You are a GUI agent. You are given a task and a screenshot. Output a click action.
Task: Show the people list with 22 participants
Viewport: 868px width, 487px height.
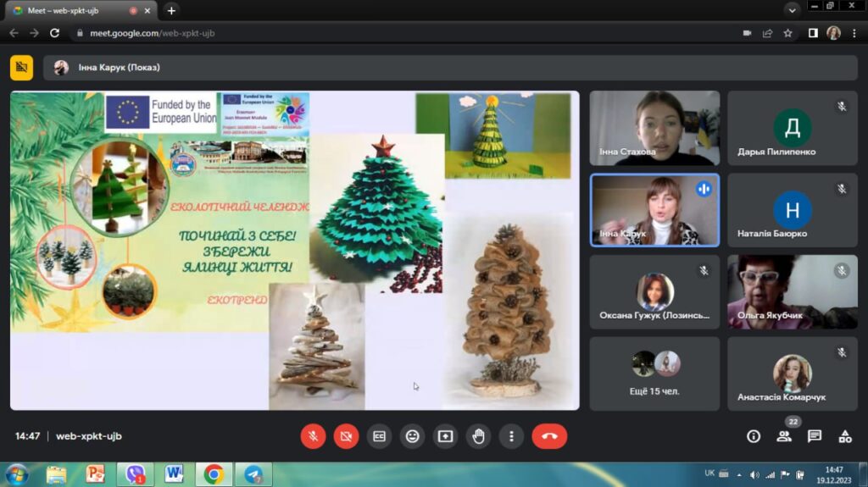(784, 436)
